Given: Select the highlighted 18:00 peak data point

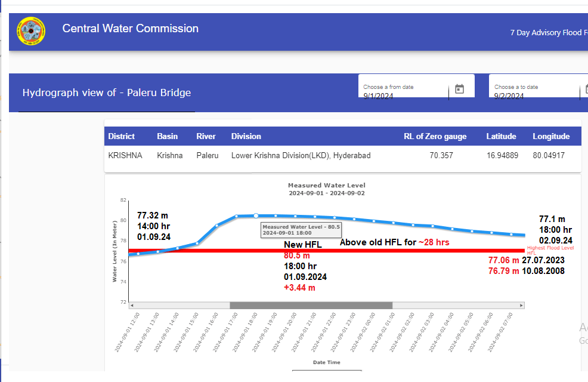Looking at the screenshot, I should 256,215.
